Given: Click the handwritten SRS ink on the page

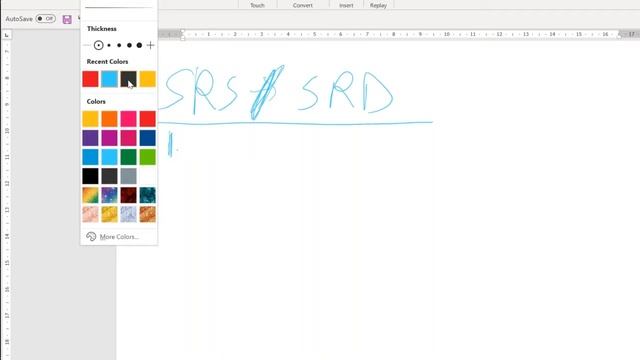Looking at the screenshot, I should pyautogui.click(x=199, y=91).
